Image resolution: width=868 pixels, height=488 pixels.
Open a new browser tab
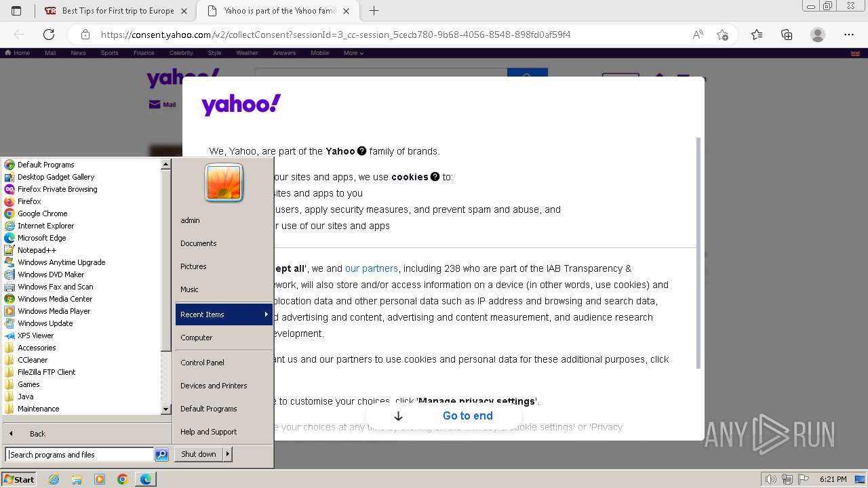coord(374,11)
